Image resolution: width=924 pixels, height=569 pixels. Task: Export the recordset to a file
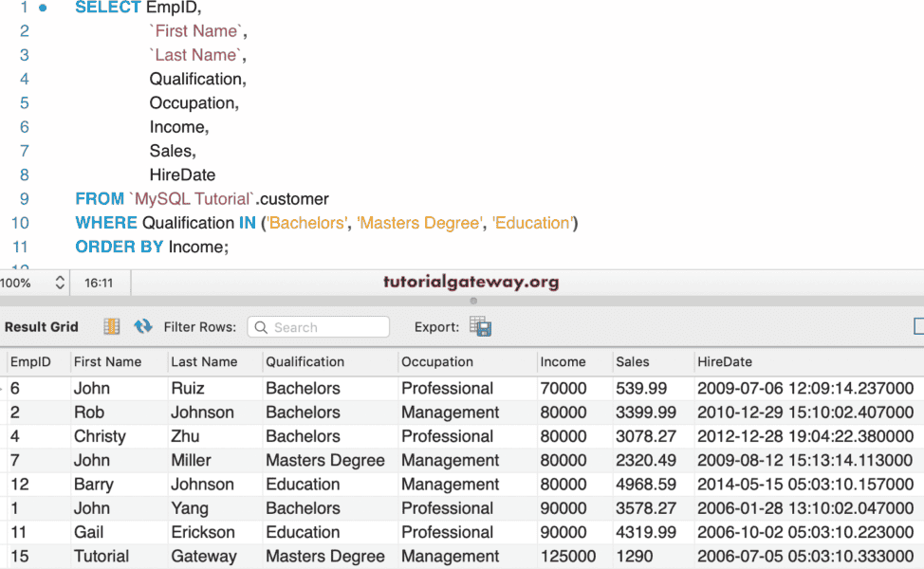(x=480, y=327)
